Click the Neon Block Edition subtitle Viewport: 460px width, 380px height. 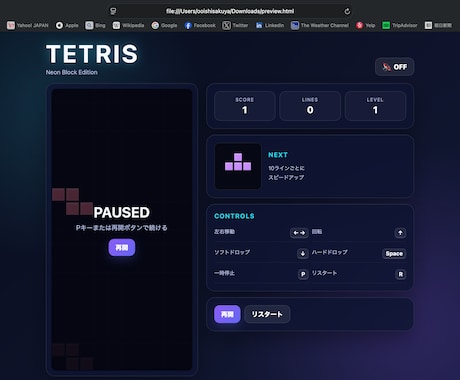[72, 72]
